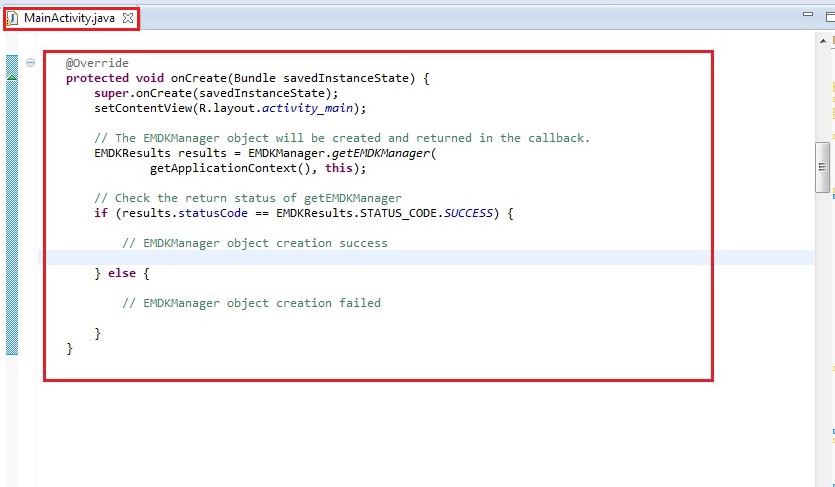Click the onCreate method name
This screenshot has height=487, width=835.
point(196,78)
